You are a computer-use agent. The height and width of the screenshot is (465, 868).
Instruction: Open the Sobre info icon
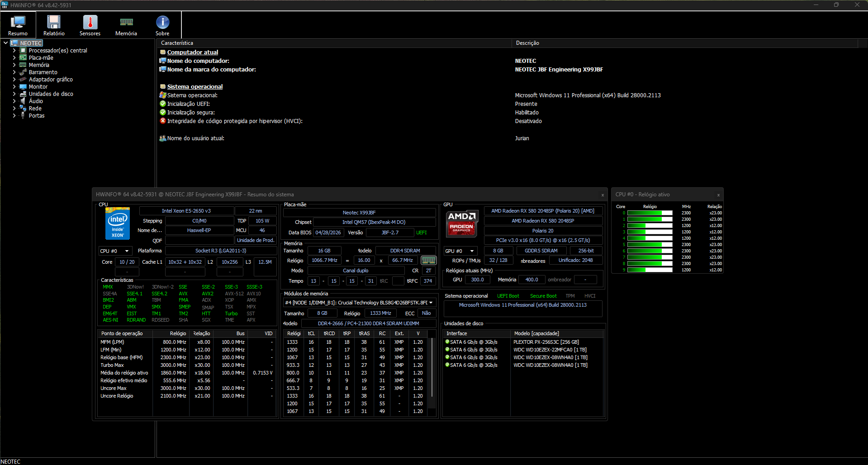click(x=162, y=25)
